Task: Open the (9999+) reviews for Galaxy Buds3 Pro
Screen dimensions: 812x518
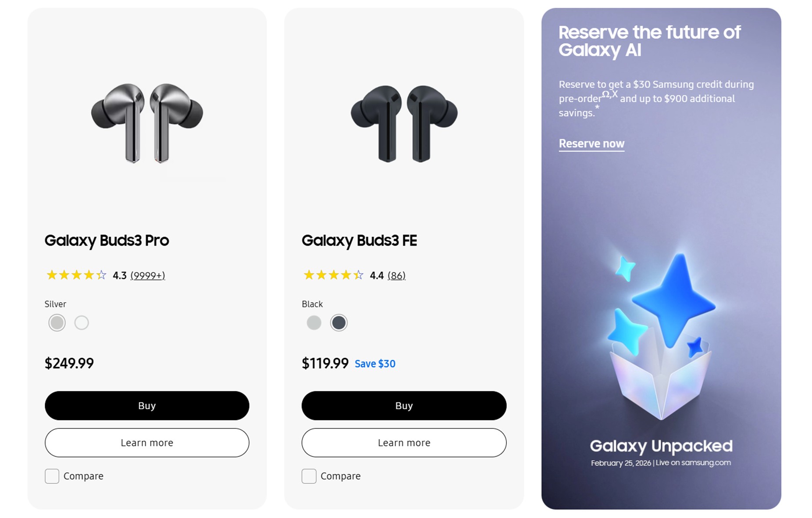Action: click(x=147, y=275)
